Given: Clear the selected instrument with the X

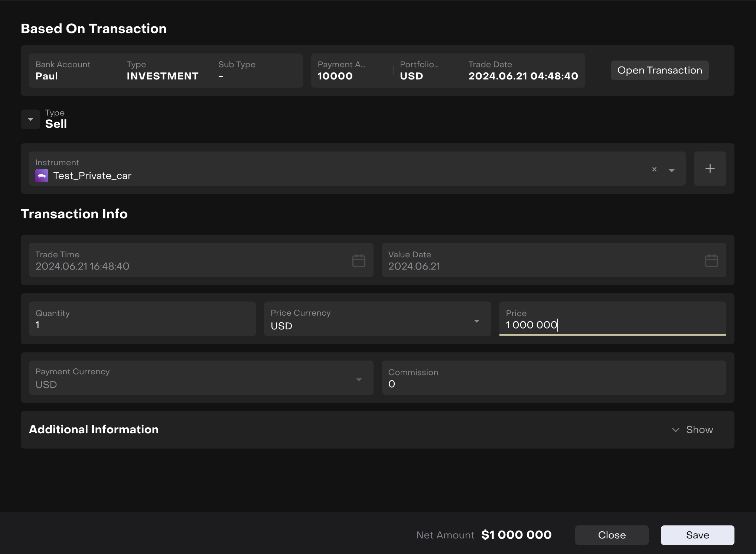Looking at the screenshot, I should coord(654,169).
